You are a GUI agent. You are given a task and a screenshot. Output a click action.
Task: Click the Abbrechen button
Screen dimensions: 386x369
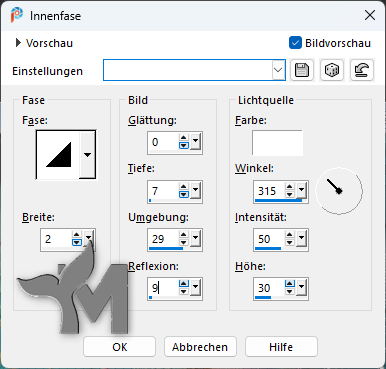click(200, 347)
